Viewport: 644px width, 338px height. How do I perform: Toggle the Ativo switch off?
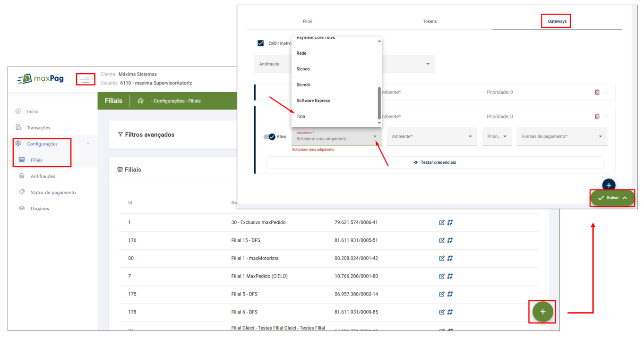pos(269,137)
